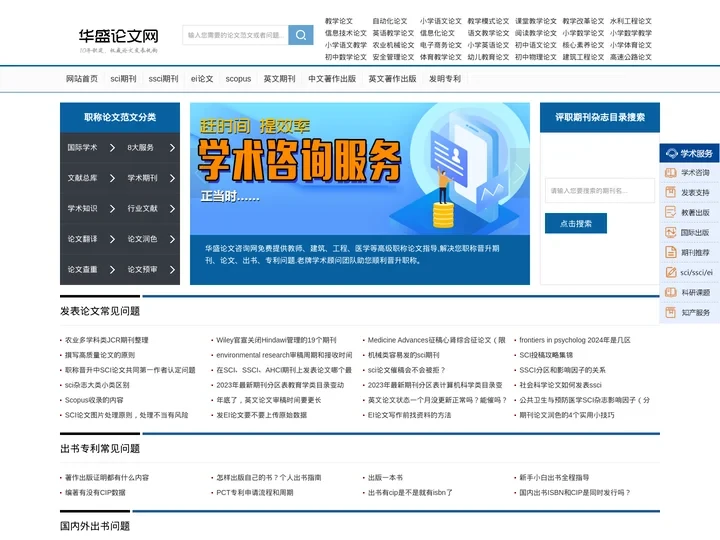Expand the 论文查重 category arrow
The height and width of the screenshot is (540, 720).
[x=112, y=270]
